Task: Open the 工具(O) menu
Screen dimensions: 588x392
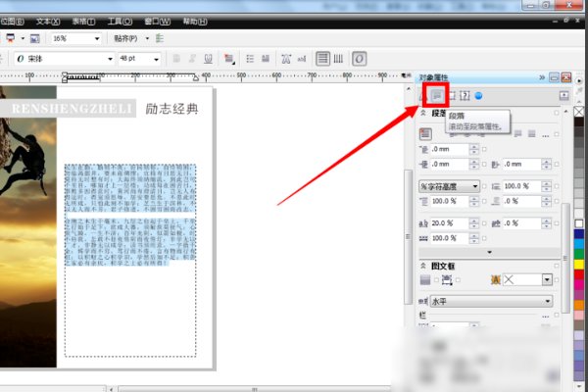Action: coord(120,22)
